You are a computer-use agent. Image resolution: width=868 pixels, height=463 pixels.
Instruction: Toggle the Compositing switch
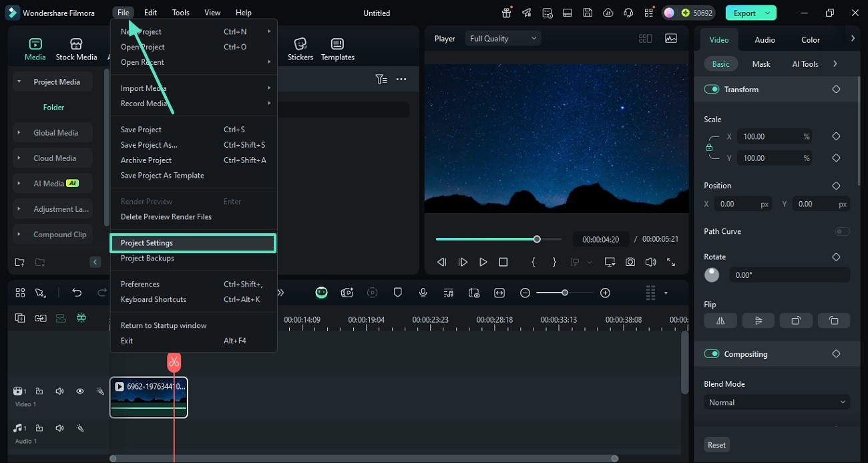[x=712, y=354]
